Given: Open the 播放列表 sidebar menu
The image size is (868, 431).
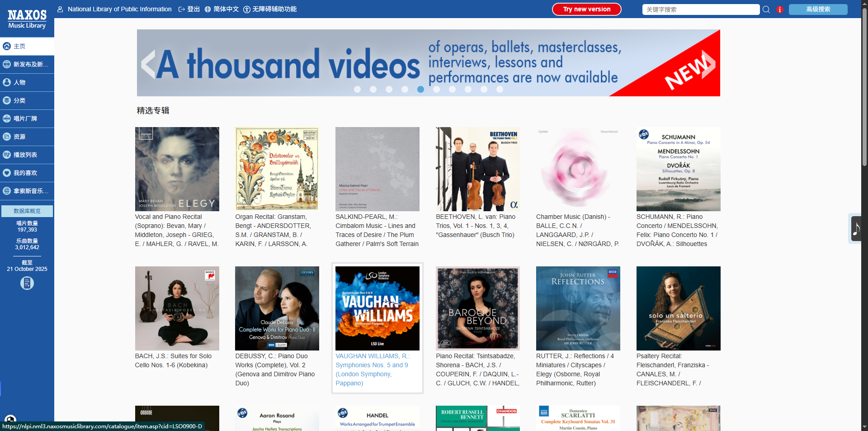Looking at the screenshot, I should click(27, 155).
